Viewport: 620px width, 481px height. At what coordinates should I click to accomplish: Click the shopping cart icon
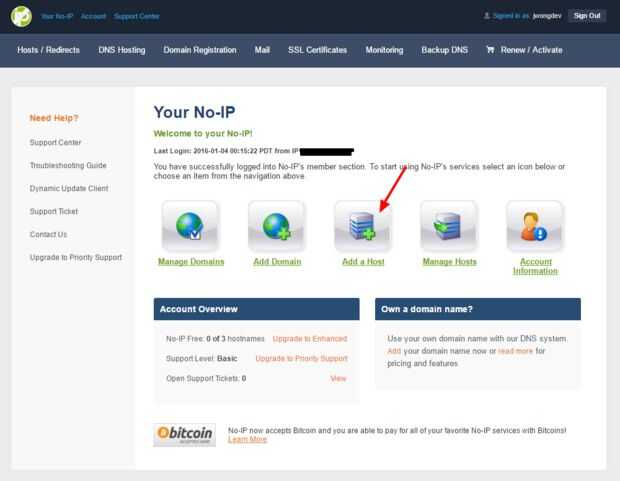pos(490,50)
